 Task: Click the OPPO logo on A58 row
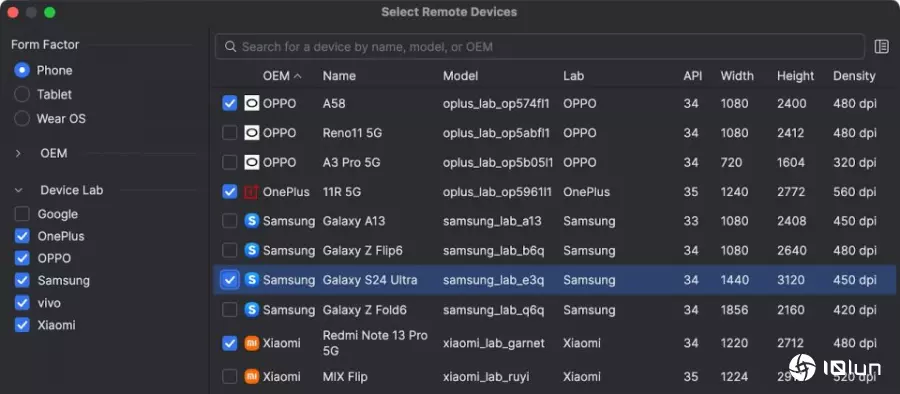(x=251, y=103)
